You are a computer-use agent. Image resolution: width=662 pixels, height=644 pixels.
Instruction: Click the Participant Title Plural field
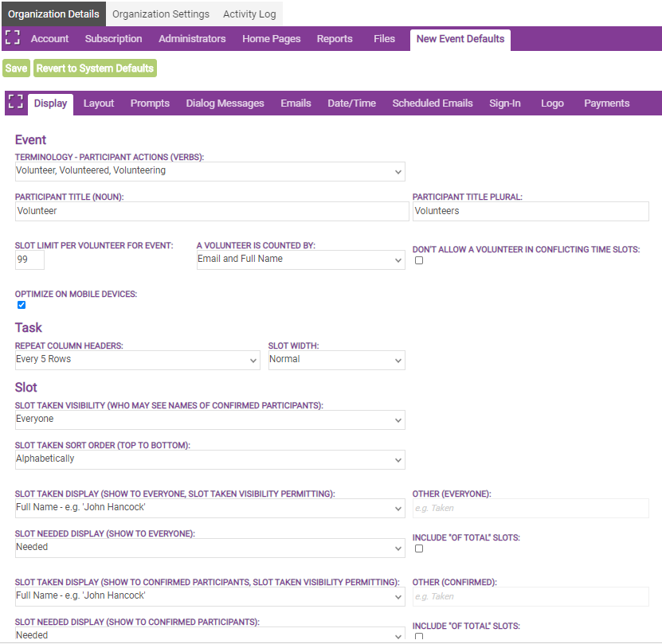531,211
